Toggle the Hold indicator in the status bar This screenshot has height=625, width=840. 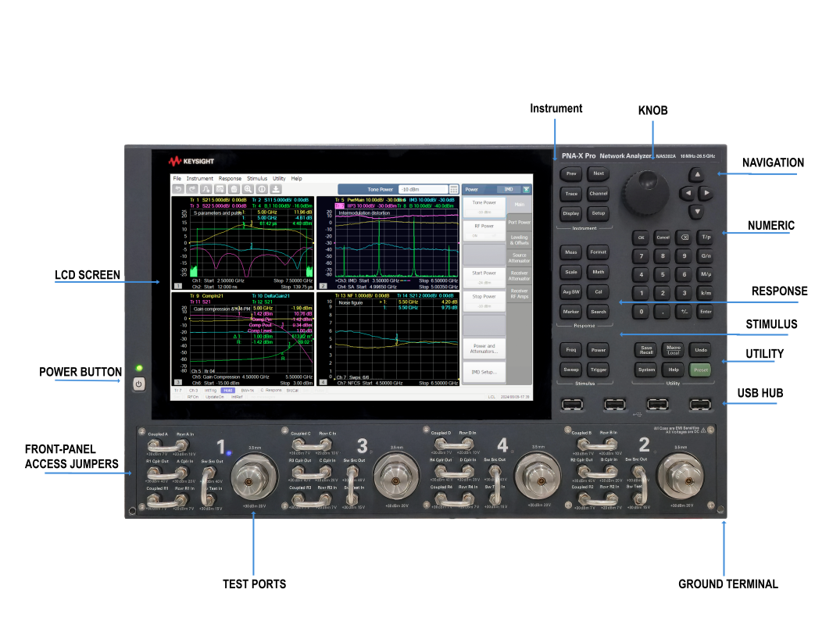(227, 391)
